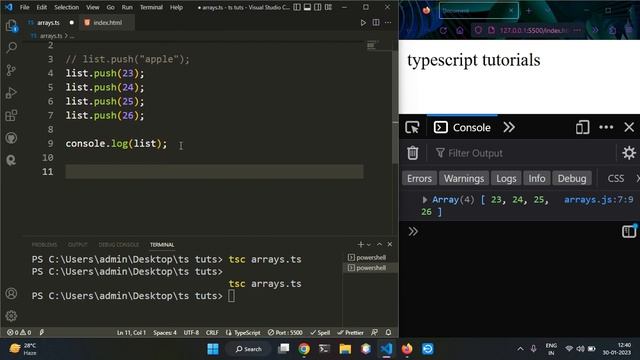Open the Windows Start menu
This screenshot has height=360, width=640.
click(x=213, y=349)
